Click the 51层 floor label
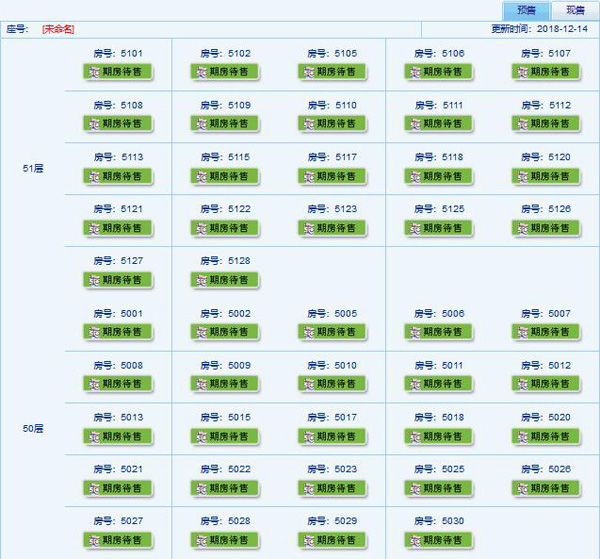Screen dimensions: 600x559 pyautogui.click(x=33, y=168)
